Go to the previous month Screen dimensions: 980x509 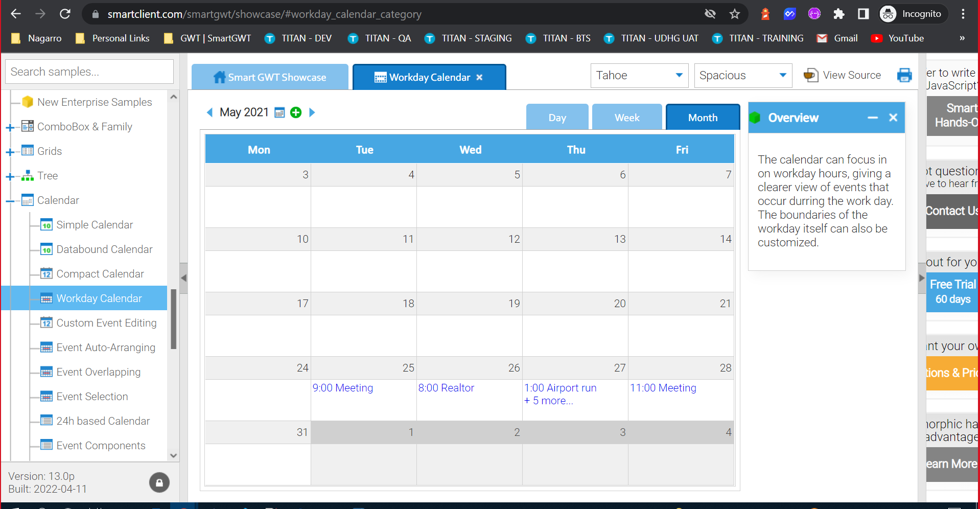click(x=209, y=112)
